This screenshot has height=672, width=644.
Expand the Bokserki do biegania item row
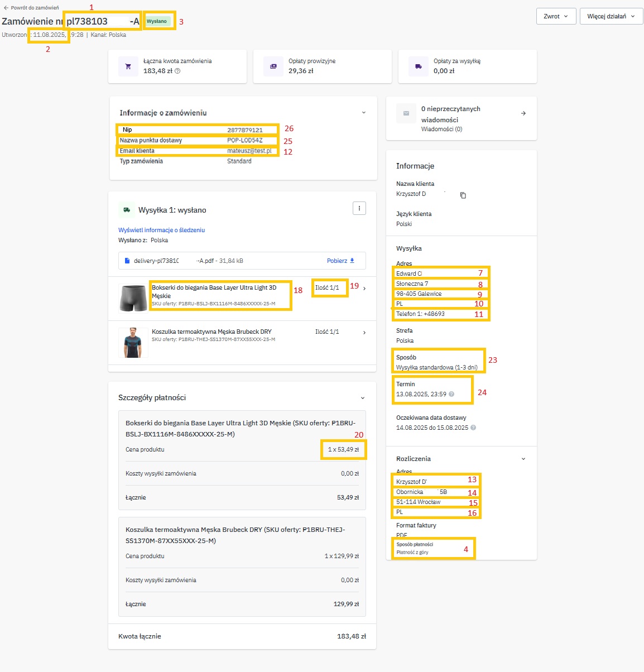(364, 289)
